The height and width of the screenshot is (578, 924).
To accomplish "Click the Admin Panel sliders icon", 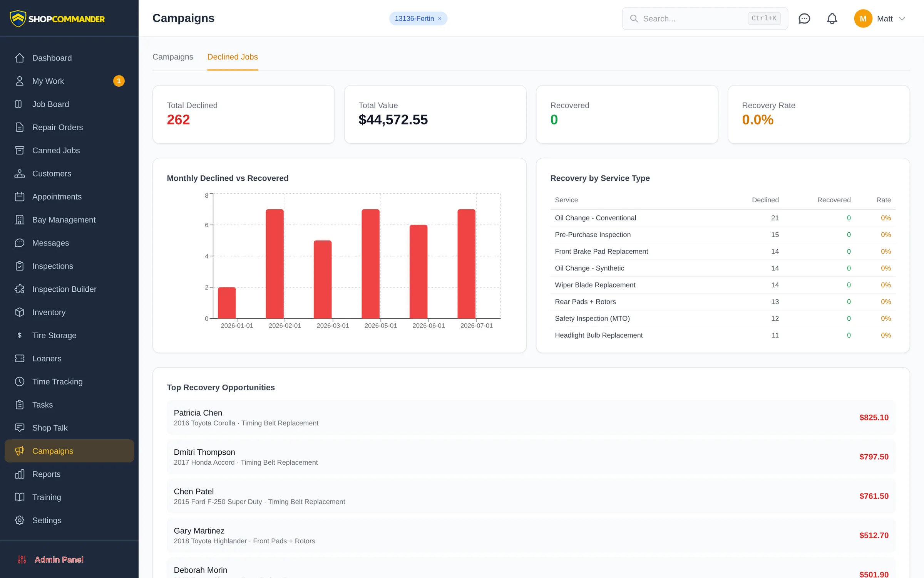I will pos(22,560).
